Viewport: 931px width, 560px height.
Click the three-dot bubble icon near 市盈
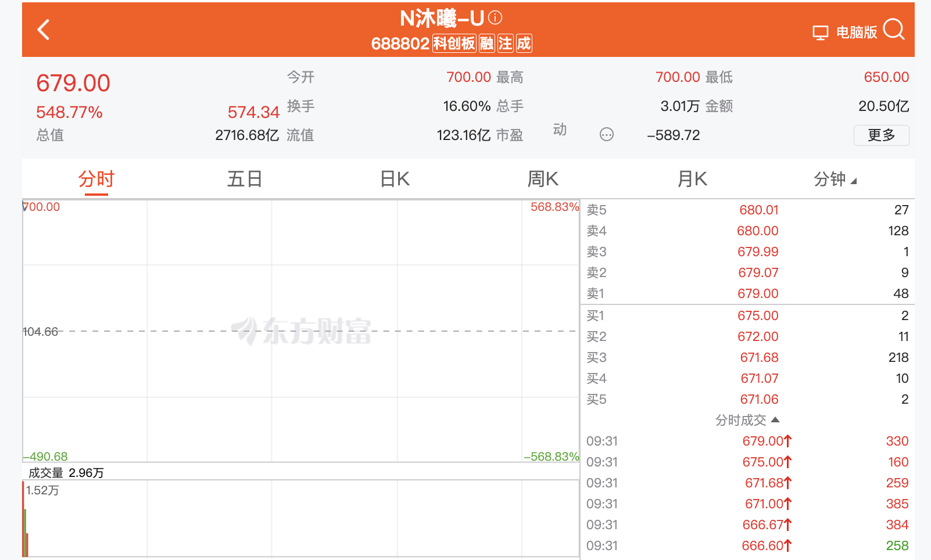606,135
